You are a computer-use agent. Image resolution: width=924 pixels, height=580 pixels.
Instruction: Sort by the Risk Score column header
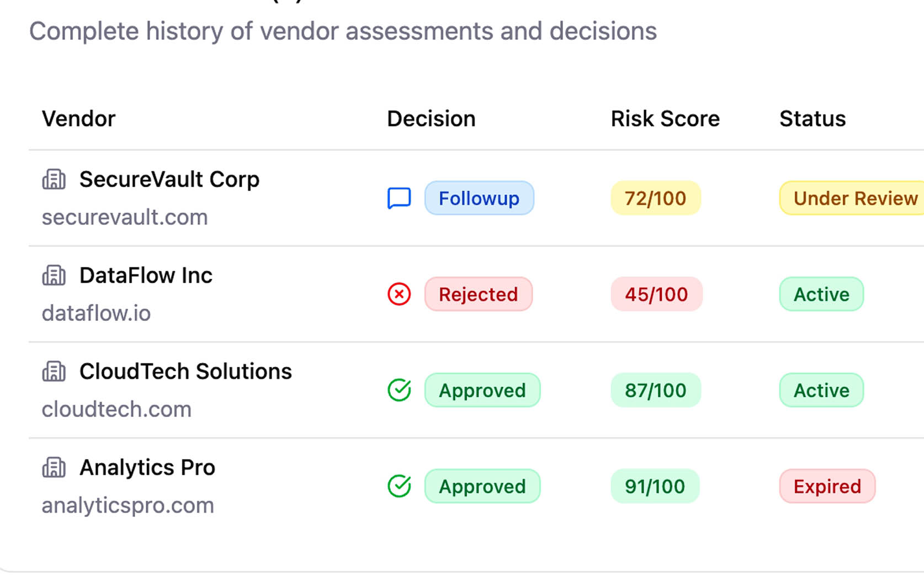[x=665, y=118]
